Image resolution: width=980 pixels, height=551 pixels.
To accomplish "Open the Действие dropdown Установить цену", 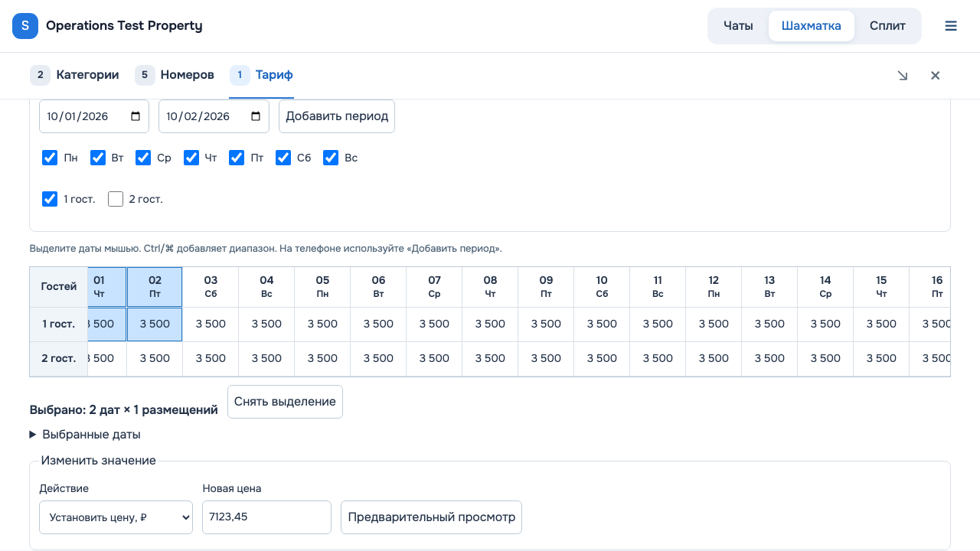I will [x=116, y=517].
